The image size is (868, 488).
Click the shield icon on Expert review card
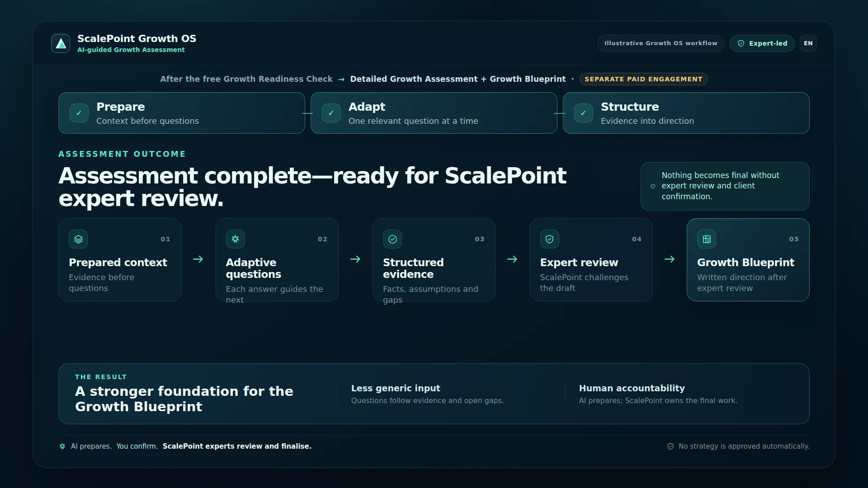pyautogui.click(x=550, y=239)
